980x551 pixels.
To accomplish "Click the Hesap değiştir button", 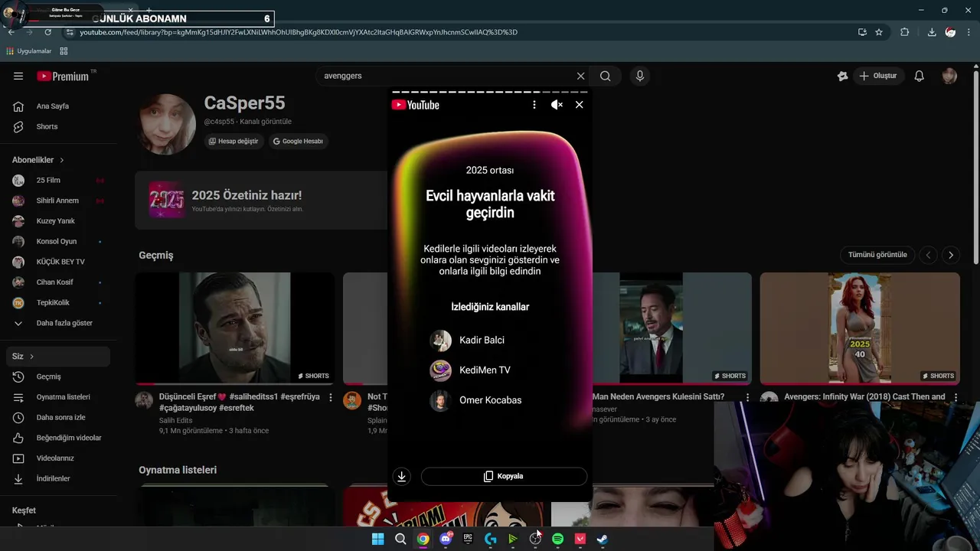I will point(234,142).
